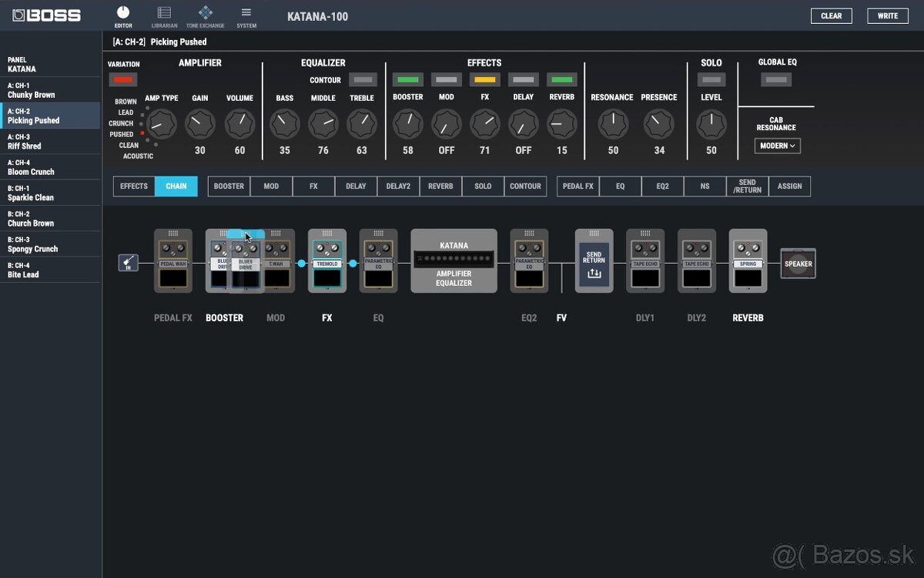Viewport: 924px width, 578px height.
Task: Select the Spring reverb pedal
Action: tap(748, 262)
